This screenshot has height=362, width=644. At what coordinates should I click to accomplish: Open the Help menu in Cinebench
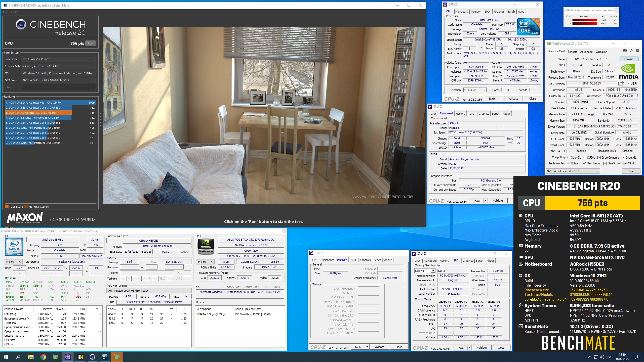tap(14, 12)
